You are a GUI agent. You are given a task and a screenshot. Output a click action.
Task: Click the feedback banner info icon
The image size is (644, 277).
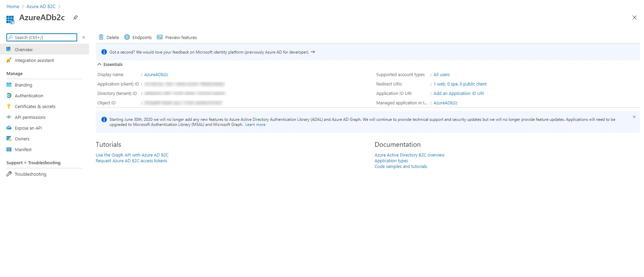[x=104, y=52]
